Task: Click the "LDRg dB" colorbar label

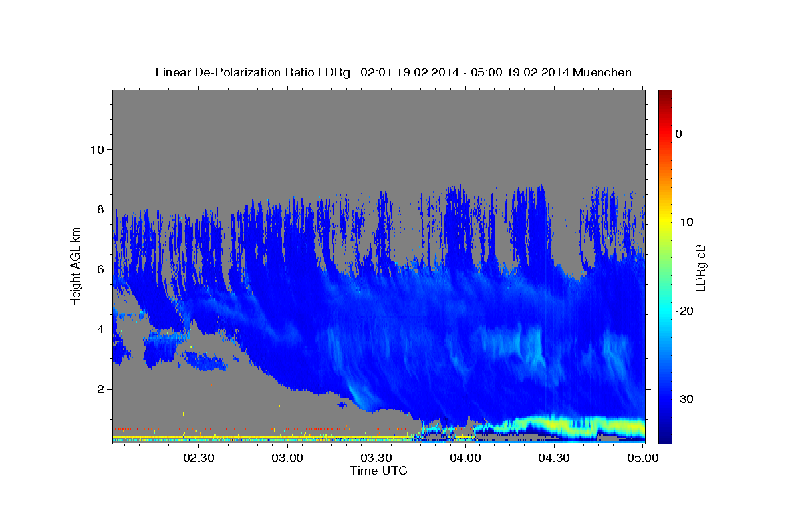Action: (x=700, y=267)
